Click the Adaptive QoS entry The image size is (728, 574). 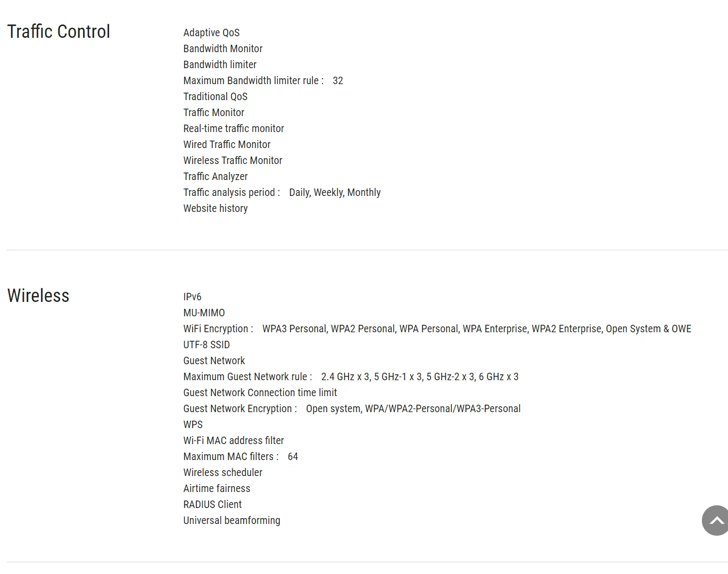click(x=211, y=32)
